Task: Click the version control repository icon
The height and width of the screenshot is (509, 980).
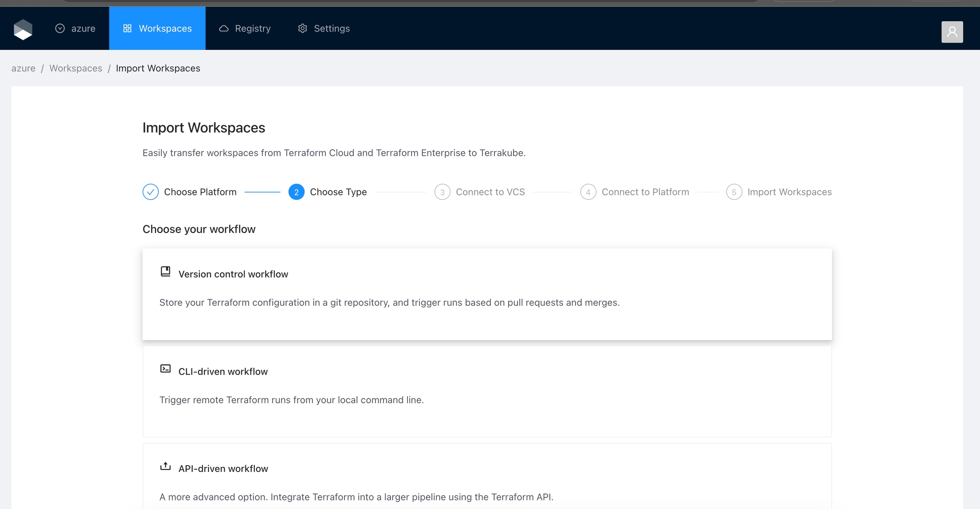Action: click(165, 272)
